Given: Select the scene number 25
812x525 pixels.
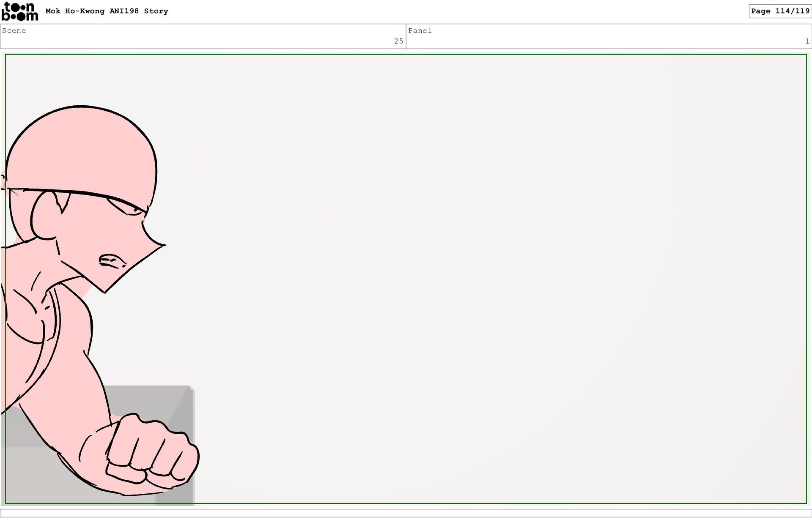Looking at the screenshot, I should point(398,41).
